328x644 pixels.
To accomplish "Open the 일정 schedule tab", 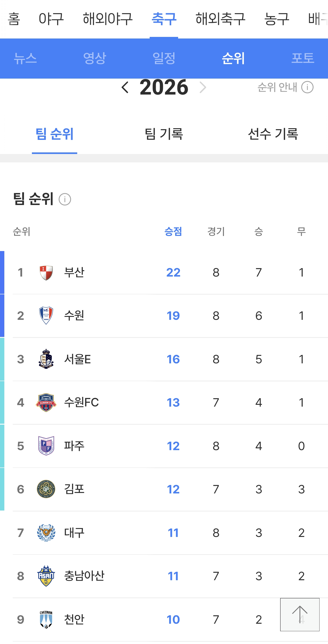I will (x=164, y=58).
